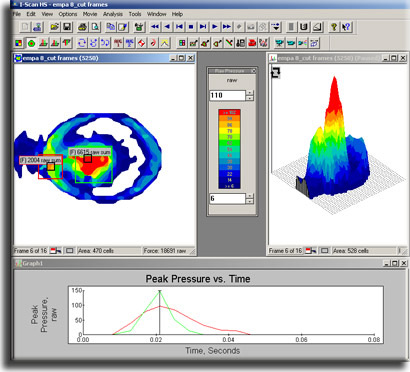Open file using the folder icon

point(55,27)
